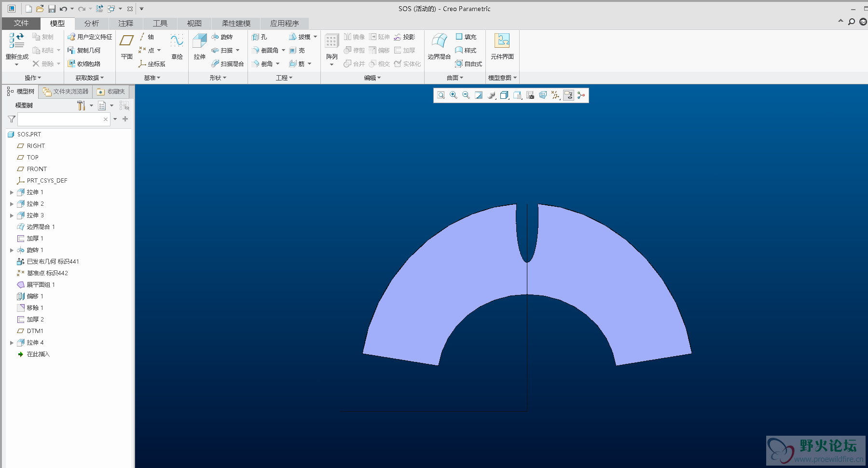Select the Style (样式) surface tool
The width and height of the screenshot is (868, 468).
click(x=466, y=50)
